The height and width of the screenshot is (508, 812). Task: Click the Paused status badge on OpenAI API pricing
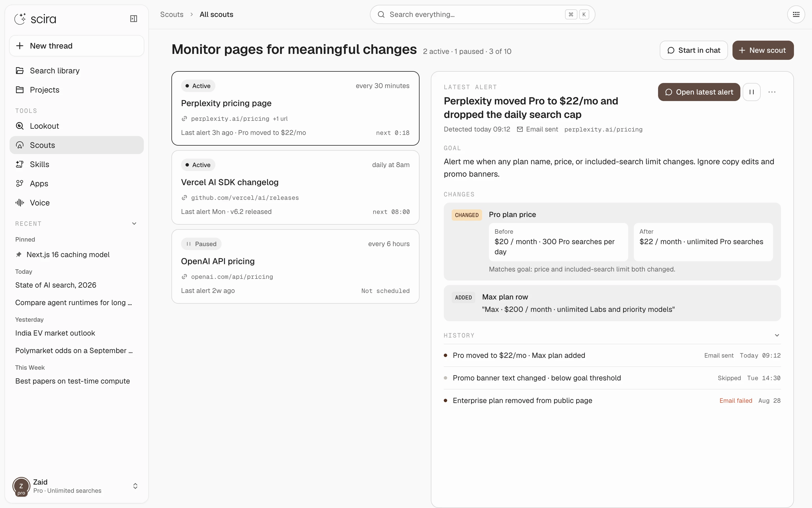pyautogui.click(x=201, y=244)
